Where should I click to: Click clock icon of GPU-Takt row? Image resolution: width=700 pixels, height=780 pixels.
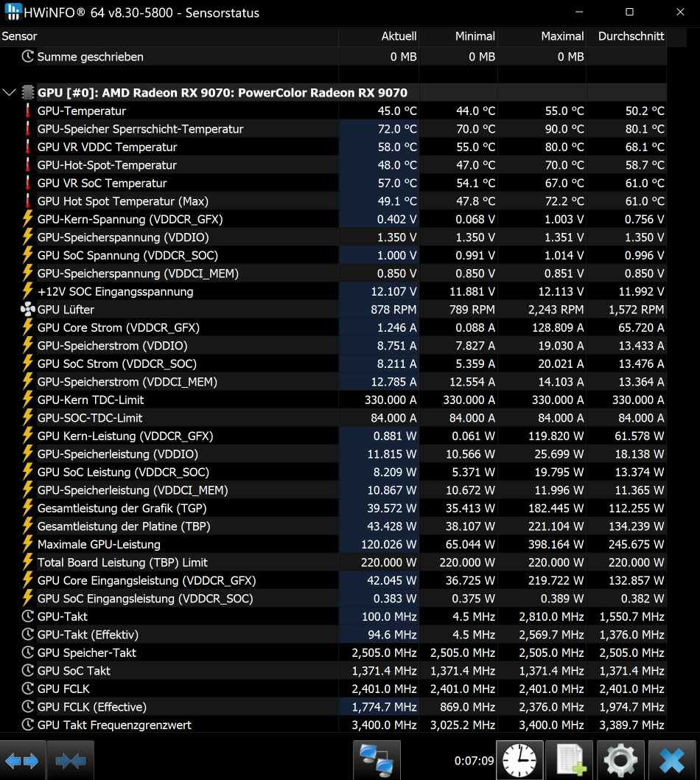click(28, 616)
